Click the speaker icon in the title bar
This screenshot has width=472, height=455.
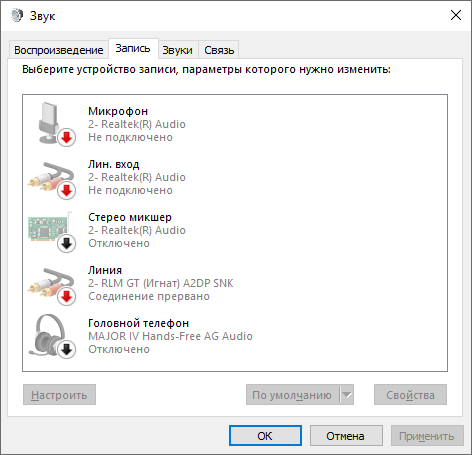pyautogui.click(x=17, y=15)
